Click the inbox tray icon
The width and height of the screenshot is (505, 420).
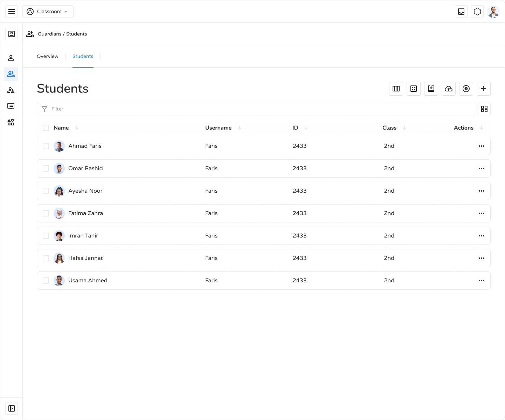click(461, 12)
